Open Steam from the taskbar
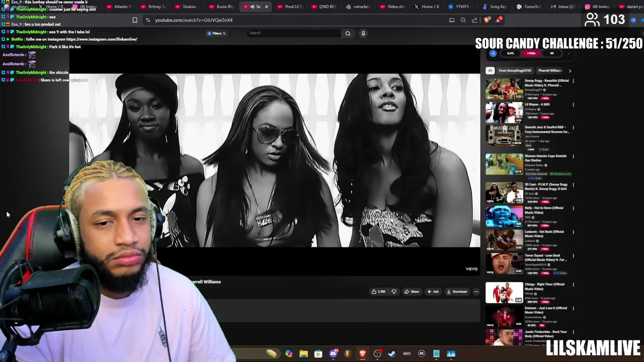 click(x=392, y=354)
